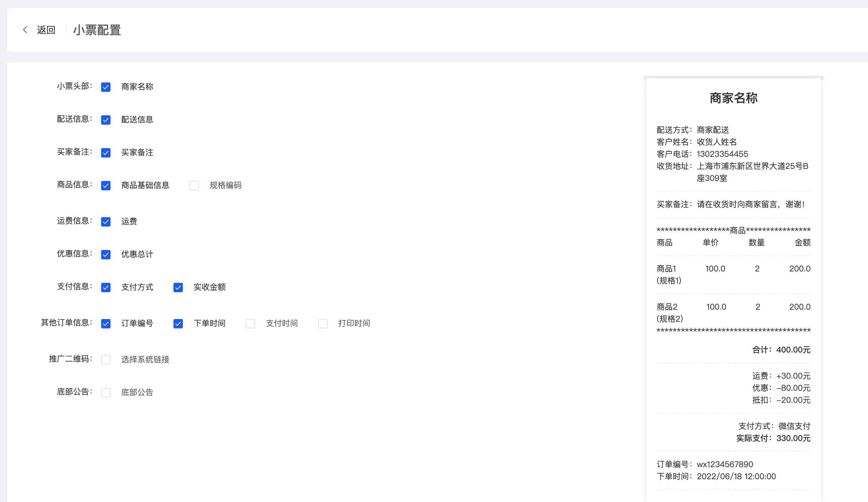Click the order number wx1234567890 in preview
This screenshot has width=868, height=502.
click(x=725, y=464)
